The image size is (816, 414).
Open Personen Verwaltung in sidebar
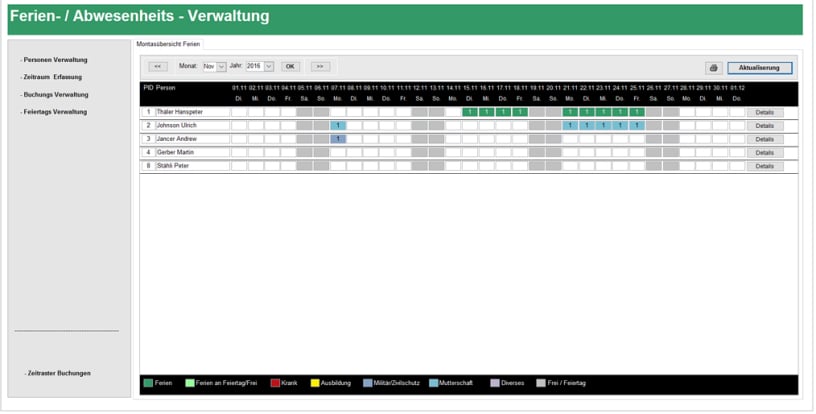56,60
